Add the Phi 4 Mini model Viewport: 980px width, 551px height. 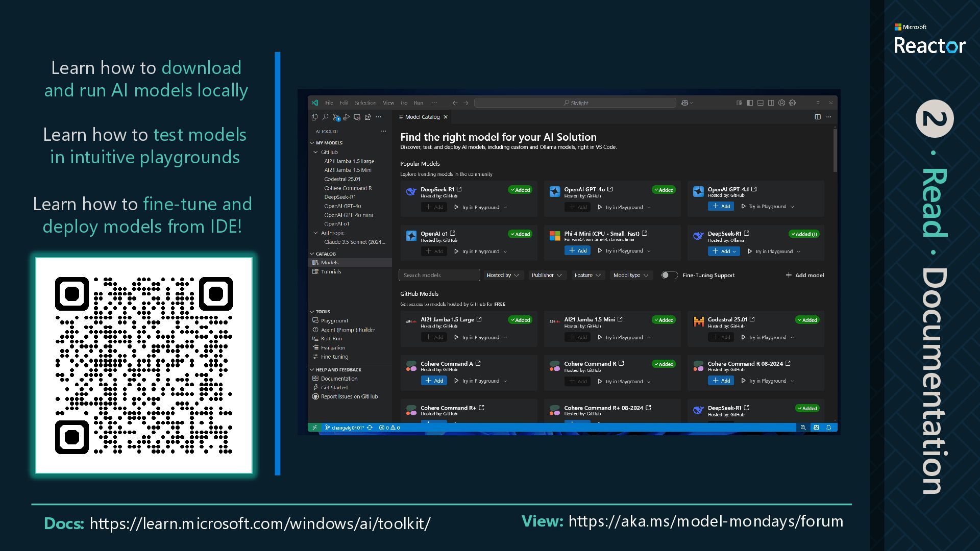pyautogui.click(x=578, y=251)
